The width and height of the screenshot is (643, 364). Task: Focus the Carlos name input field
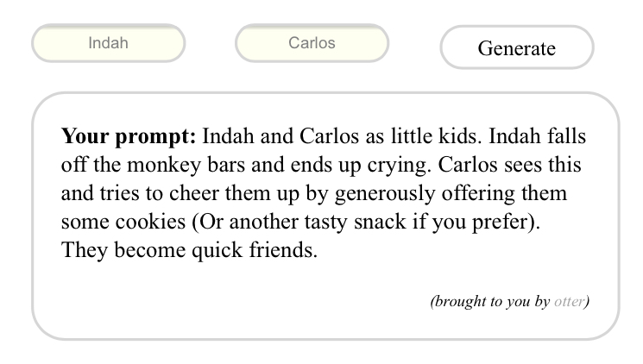coord(312,43)
